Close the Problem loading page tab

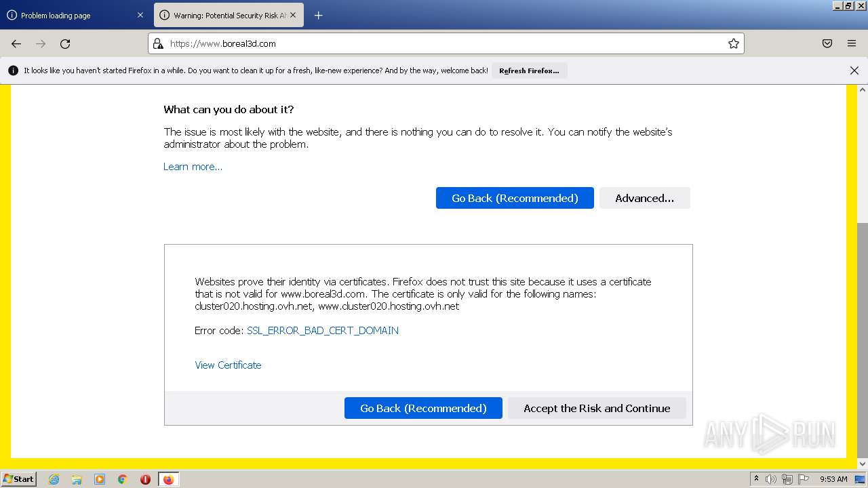(140, 15)
